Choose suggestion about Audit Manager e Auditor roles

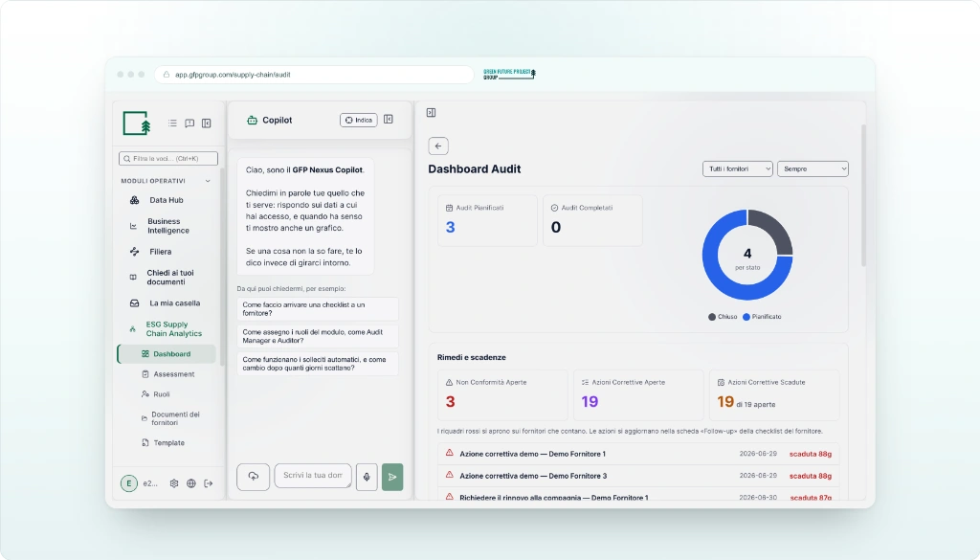318,336
